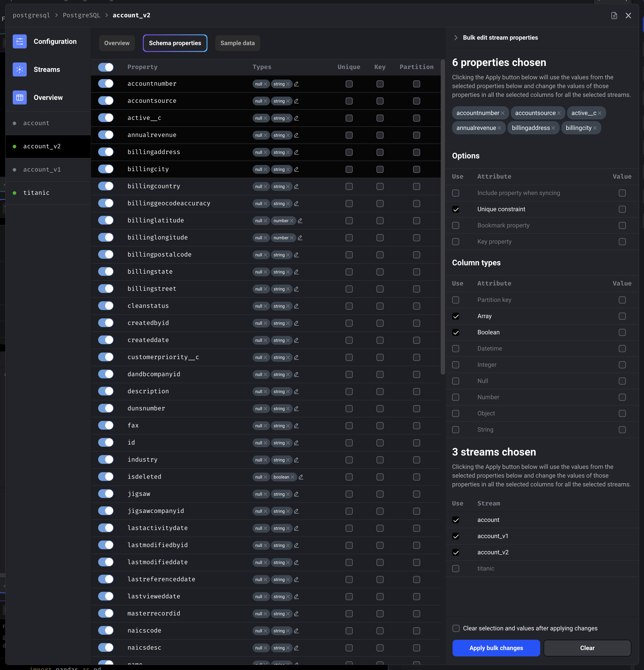The width and height of the screenshot is (644, 670).
Task: Toggle all properties in header row
Action: pyautogui.click(x=106, y=67)
